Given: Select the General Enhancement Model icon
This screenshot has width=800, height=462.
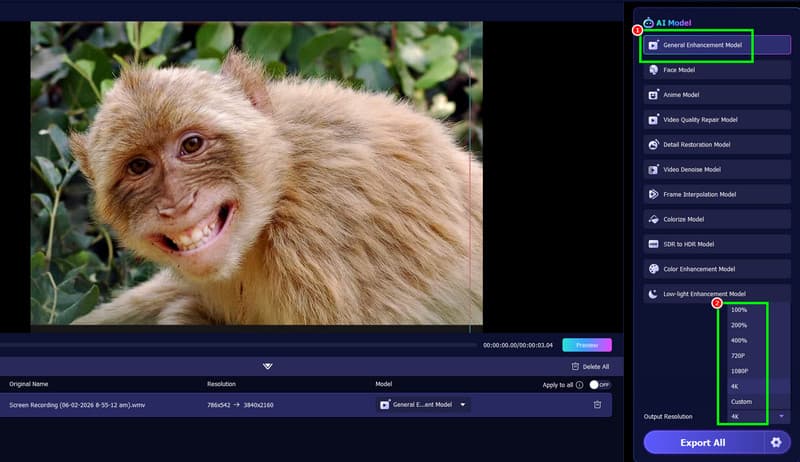Looking at the screenshot, I should tap(653, 45).
